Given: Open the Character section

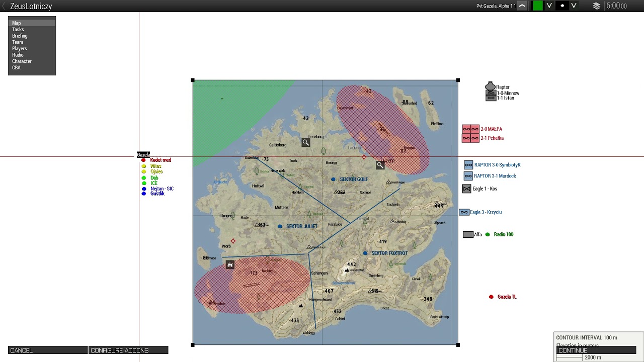Looking at the screenshot, I should (x=32, y=61).
